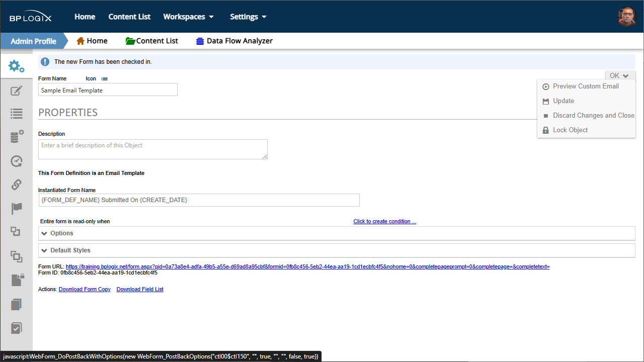Click the Home house icon in breadcrumb bar
The height and width of the screenshot is (362, 644).
pyautogui.click(x=80, y=41)
